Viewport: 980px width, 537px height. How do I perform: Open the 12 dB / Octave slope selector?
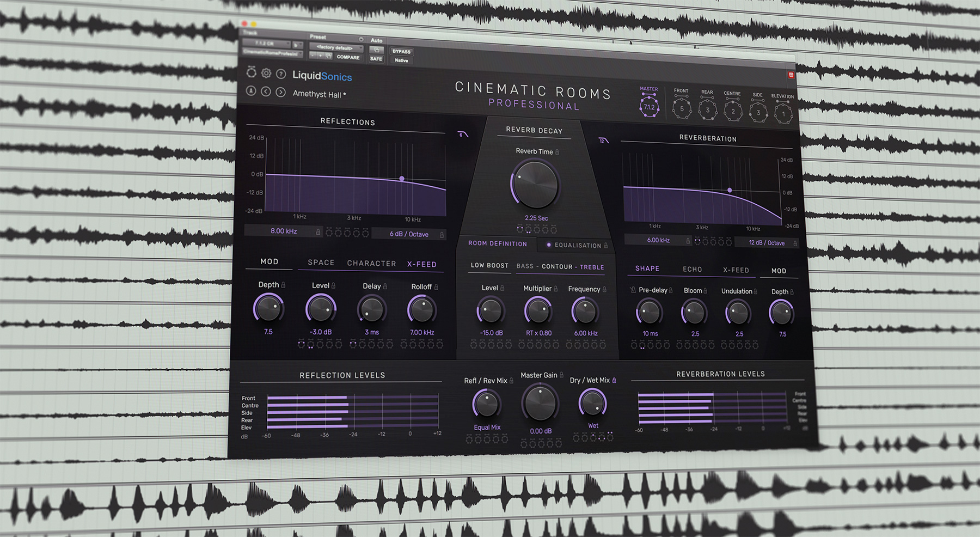pyautogui.click(x=767, y=243)
